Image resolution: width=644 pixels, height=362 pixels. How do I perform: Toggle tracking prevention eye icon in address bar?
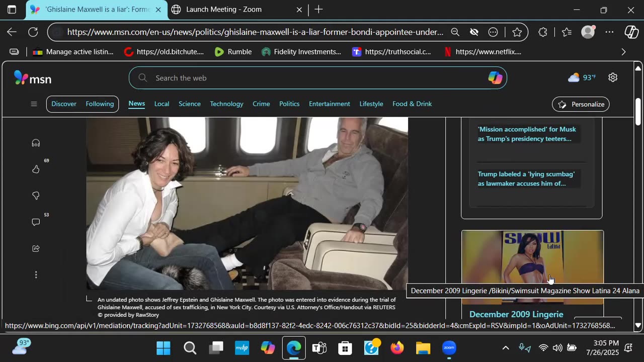click(474, 32)
